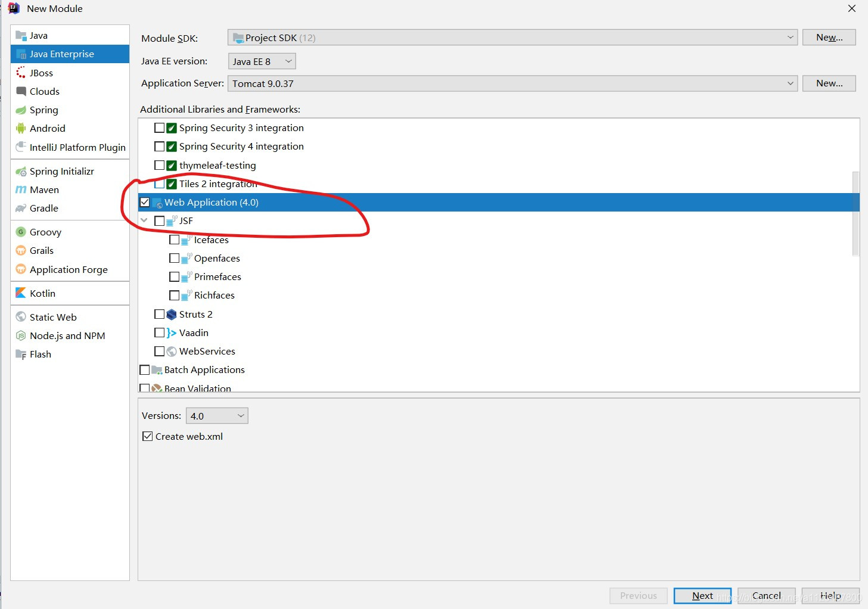The image size is (868, 609).
Task: Uncheck the Web Application (4.0) checkbox
Action: (145, 202)
